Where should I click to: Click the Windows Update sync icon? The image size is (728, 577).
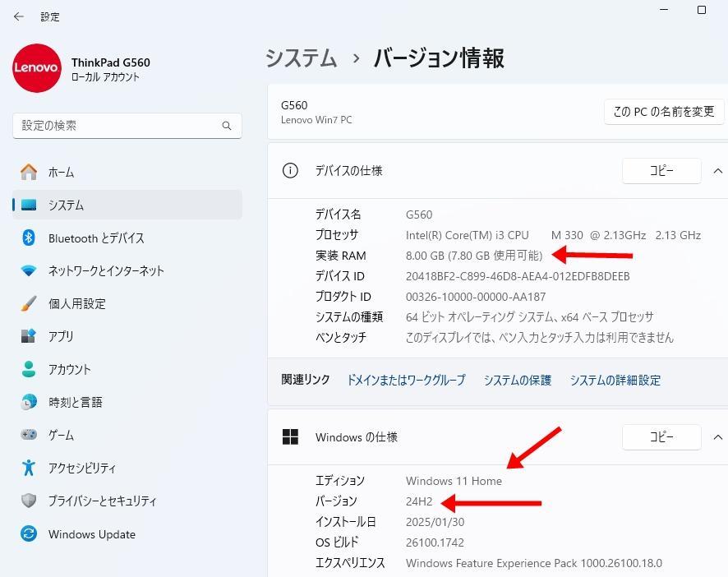click(x=29, y=533)
